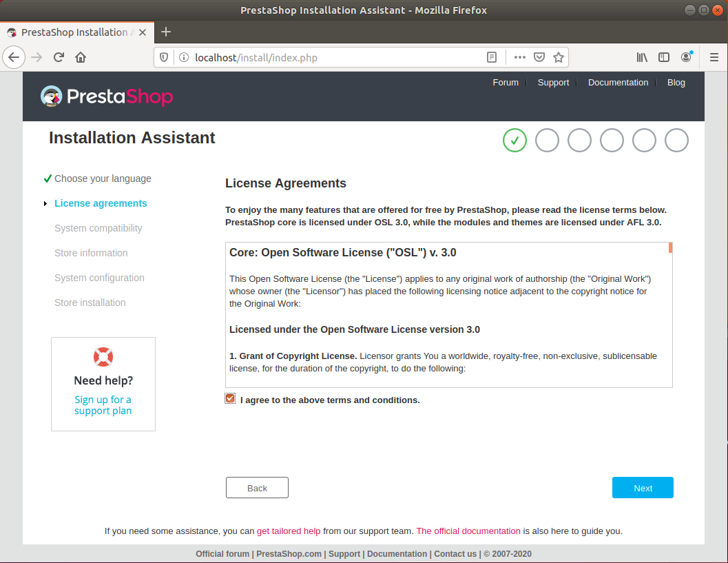728x563 pixels.
Task: Toggle the Firefox sidebar view
Action: tap(663, 57)
